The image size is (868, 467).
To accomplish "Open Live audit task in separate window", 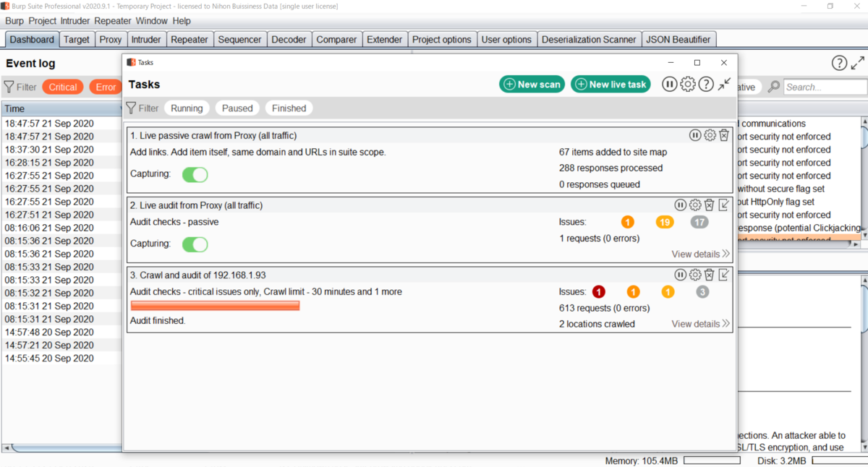I will (724, 205).
